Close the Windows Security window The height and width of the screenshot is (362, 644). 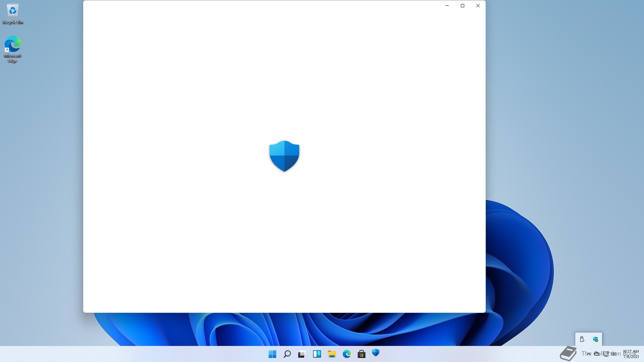click(478, 6)
